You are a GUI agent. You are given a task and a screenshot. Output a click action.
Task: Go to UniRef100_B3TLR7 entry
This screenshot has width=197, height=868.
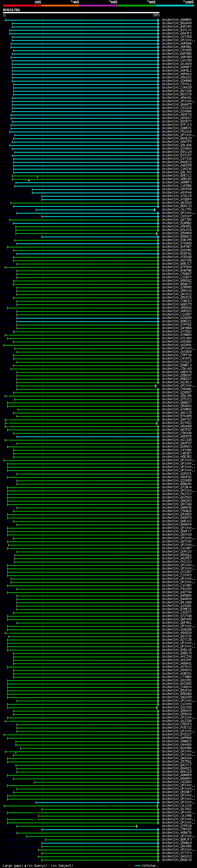click(x=176, y=155)
